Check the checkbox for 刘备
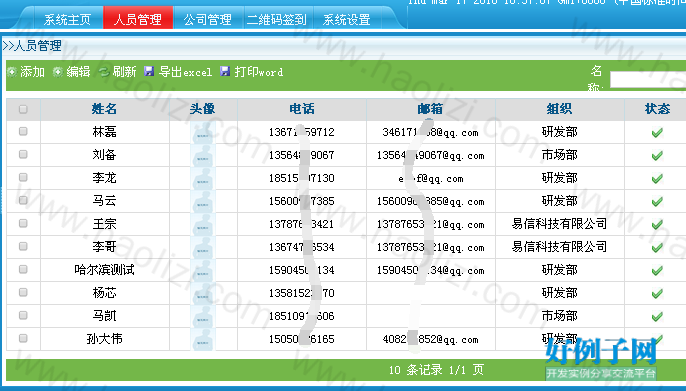The image size is (686, 391). pyautogui.click(x=23, y=154)
